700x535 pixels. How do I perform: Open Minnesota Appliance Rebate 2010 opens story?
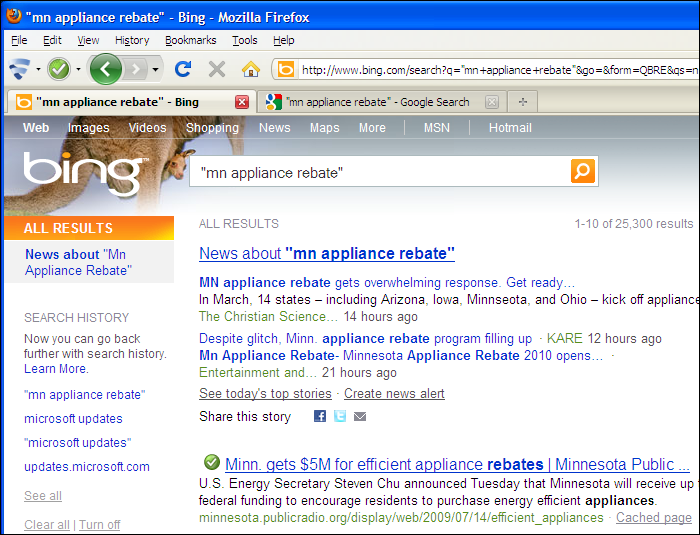click(401, 355)
